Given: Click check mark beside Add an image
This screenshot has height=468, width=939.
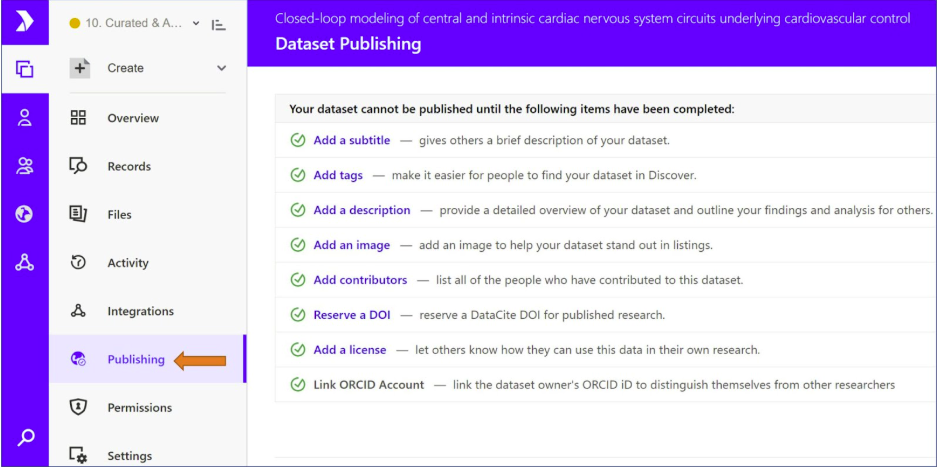Looking at the screenshot, I should pyautogui.click(x=298, y=244).
